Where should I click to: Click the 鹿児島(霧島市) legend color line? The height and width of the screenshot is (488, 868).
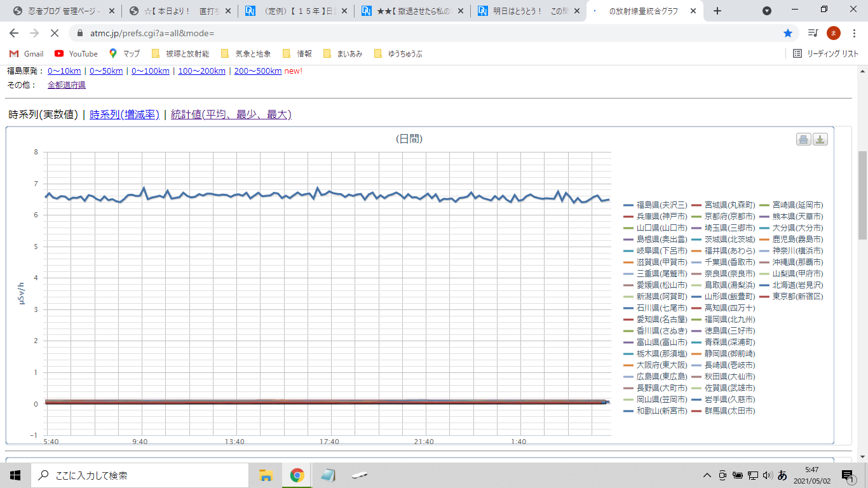coord(764,240)
